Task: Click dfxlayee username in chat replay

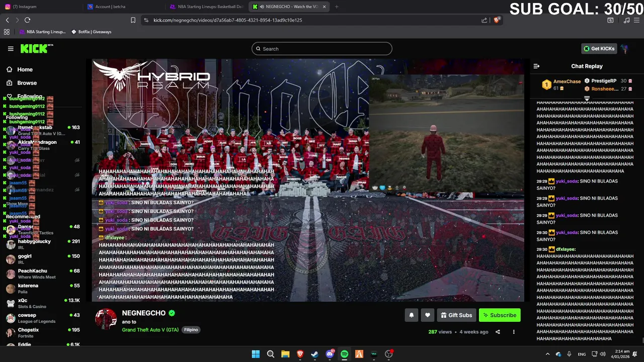Action: coord(566,249)
